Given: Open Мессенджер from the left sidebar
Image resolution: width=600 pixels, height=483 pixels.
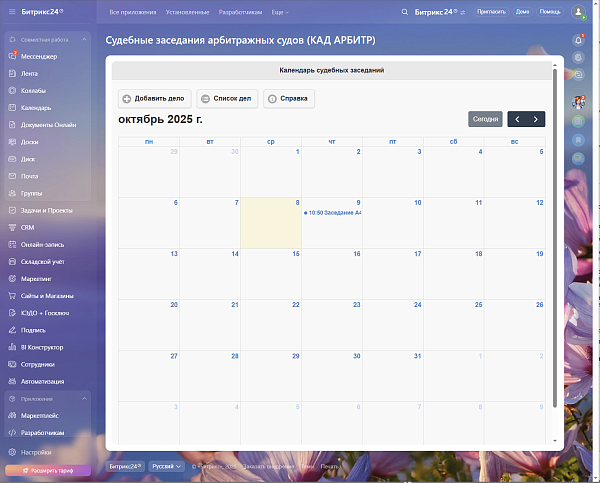Looking at the screenshot, I should 38,57.
